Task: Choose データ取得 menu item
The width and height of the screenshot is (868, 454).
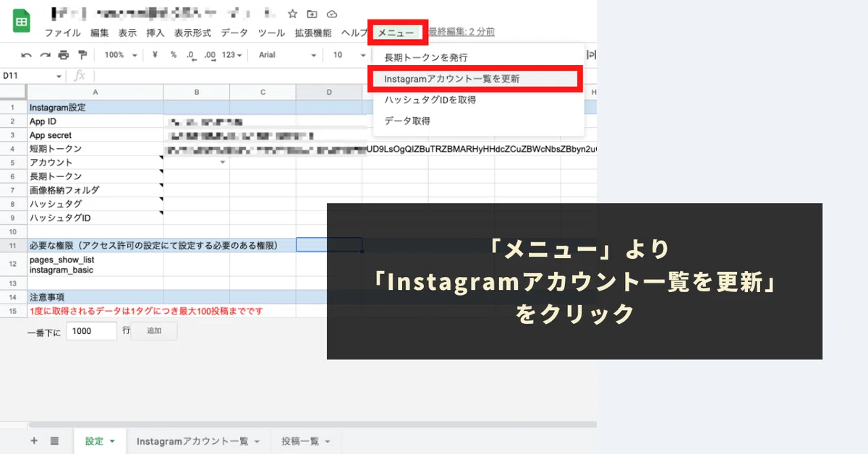Action: (x=478, y=121)
